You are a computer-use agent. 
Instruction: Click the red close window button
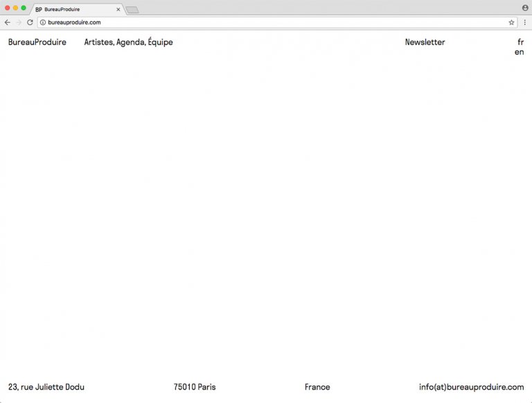tap(8, 8)
